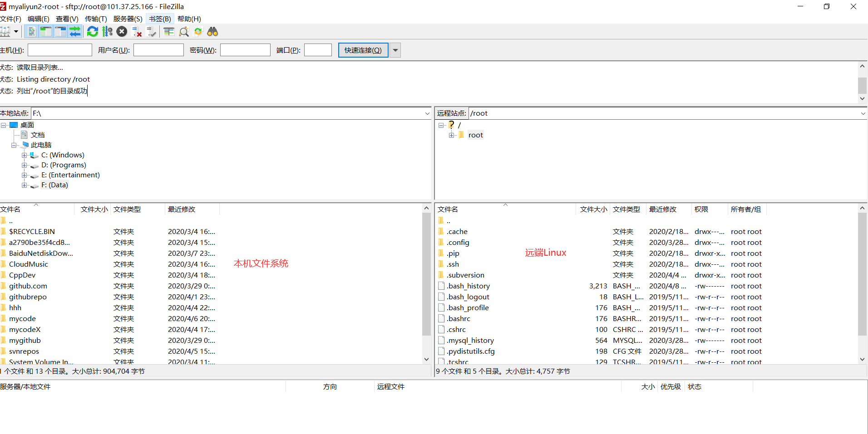Click the .config folder icon
The width and height of the screenshot is (868, 434).
[x=441, y=242]
